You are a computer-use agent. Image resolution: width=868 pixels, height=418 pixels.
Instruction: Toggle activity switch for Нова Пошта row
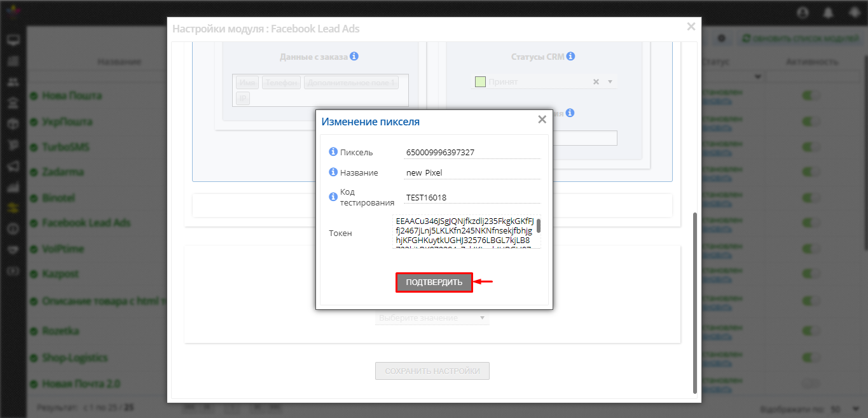coord(811,95)
